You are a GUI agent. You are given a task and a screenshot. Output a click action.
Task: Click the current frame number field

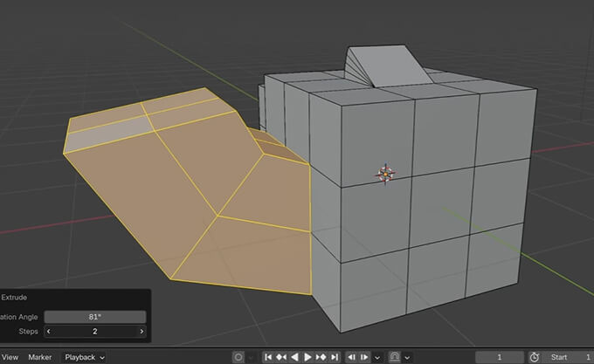[498, 357]
